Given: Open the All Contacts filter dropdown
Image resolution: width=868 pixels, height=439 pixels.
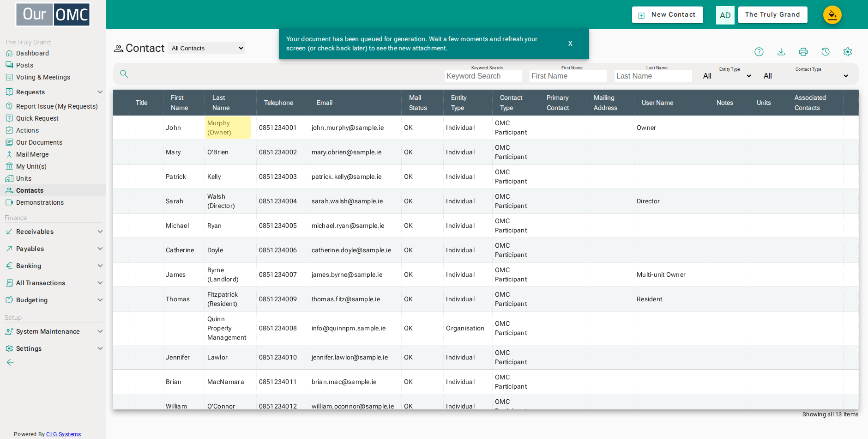Looking at the screenshot, I should [206, 48].
